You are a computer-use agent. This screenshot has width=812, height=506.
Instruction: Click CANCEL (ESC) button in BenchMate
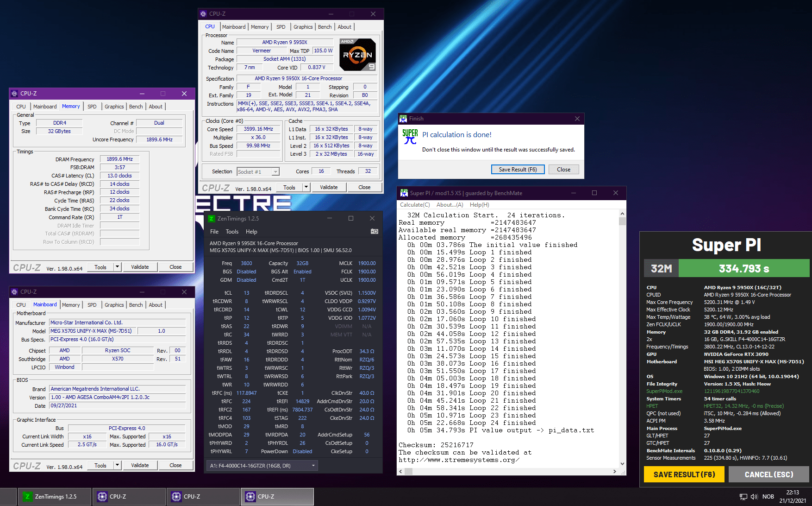tap(769, 474)
